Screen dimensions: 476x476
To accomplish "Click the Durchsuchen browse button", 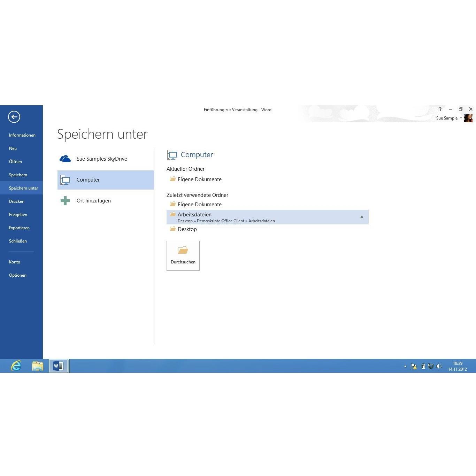I will pos(183,256).
